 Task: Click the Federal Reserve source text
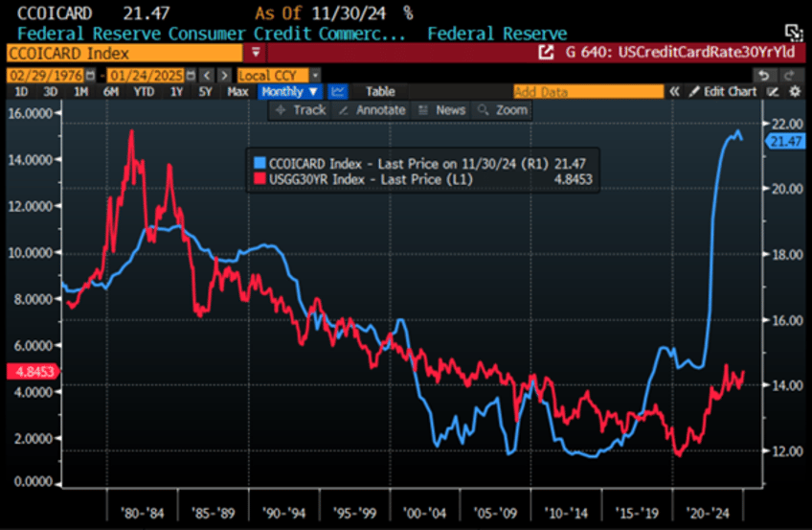tap(497, 34)
